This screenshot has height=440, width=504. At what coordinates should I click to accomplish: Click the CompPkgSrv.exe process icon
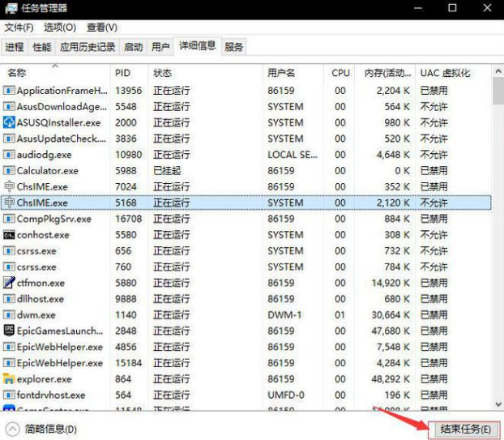tap(9, 219)
